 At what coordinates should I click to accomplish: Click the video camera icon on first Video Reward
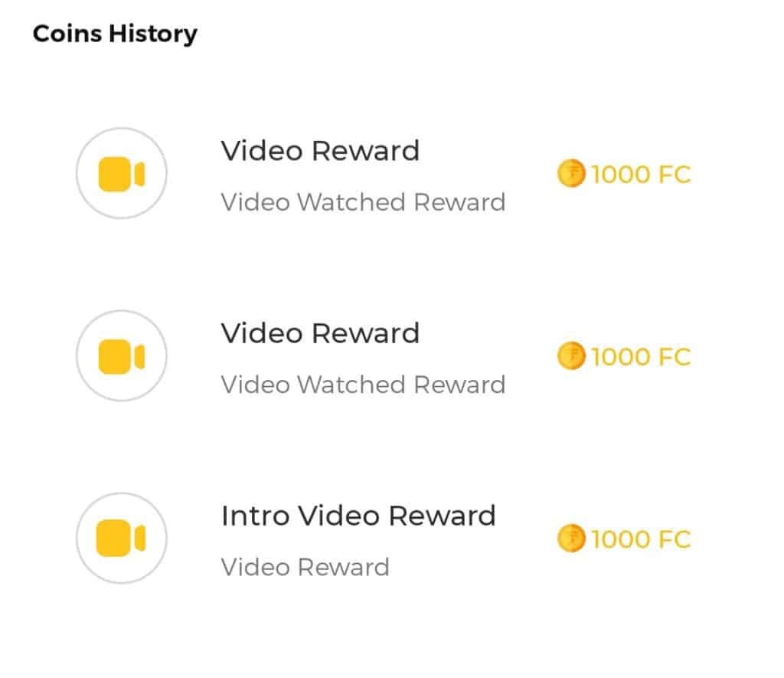coord(120,173)
